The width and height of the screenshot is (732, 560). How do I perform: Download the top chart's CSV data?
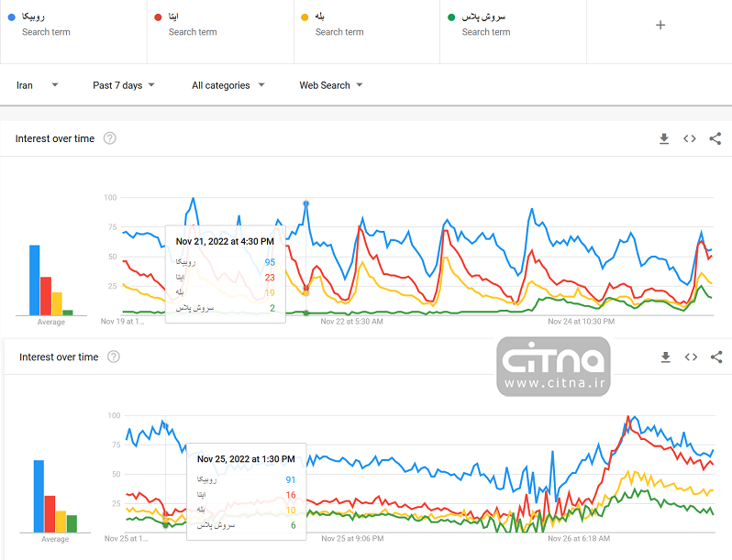pyautogui.click(x=664, y=138)
